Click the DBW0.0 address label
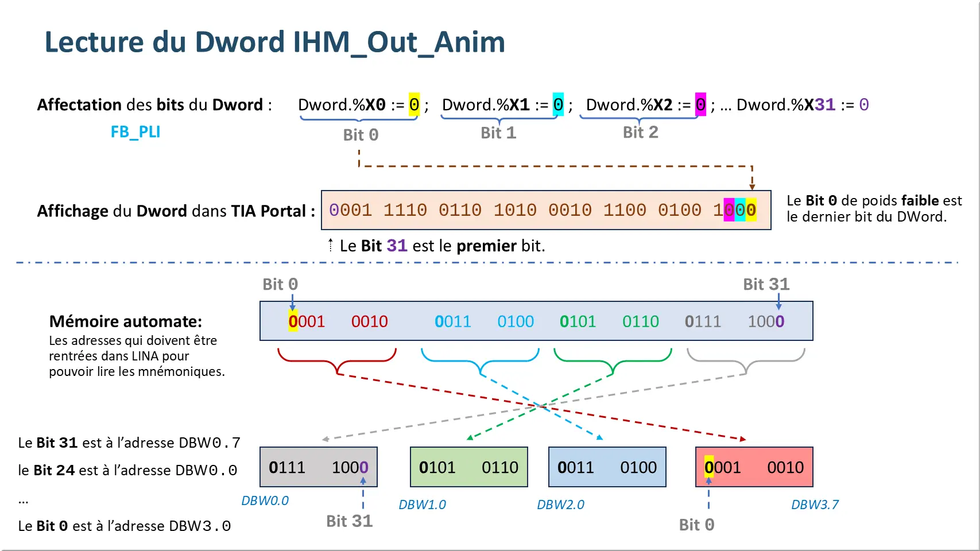The width and height of the screenshot is (980, 551). coord(265,500)
